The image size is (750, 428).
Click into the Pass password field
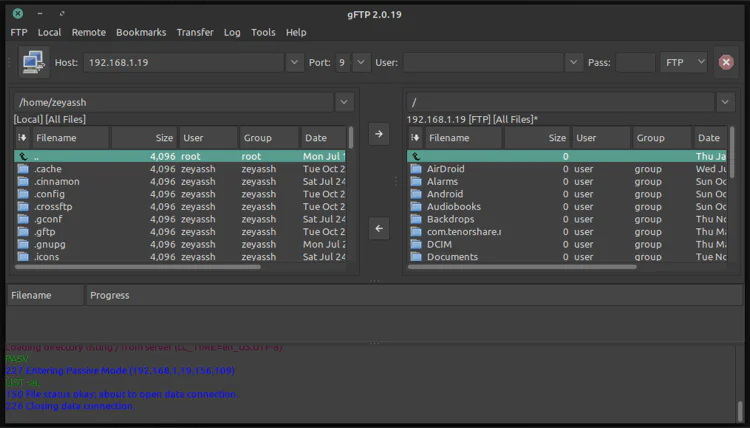(x=634, y=62)
